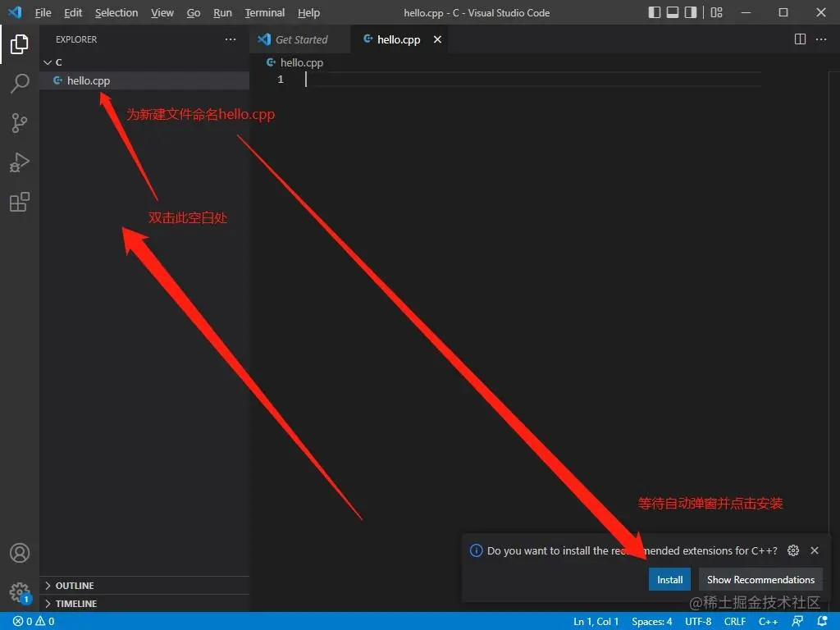Screen dimensions: 840x630
Task: Change file encoding UTF-8
Action: pyautogui.click(x=698, y=622)
